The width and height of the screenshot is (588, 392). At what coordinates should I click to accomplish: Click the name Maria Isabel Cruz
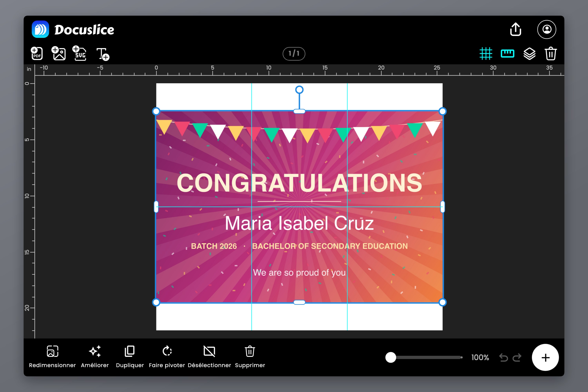coord(299,223)
